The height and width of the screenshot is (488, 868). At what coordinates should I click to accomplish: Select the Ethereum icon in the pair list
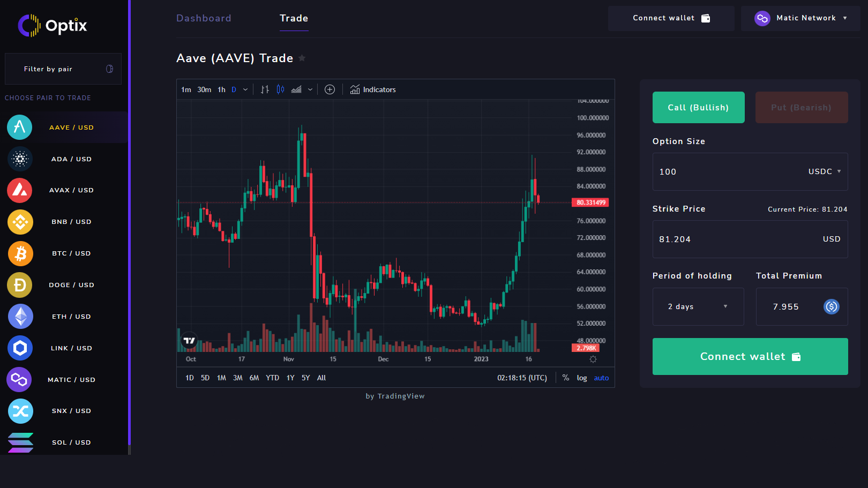click(x=19, y=316)
